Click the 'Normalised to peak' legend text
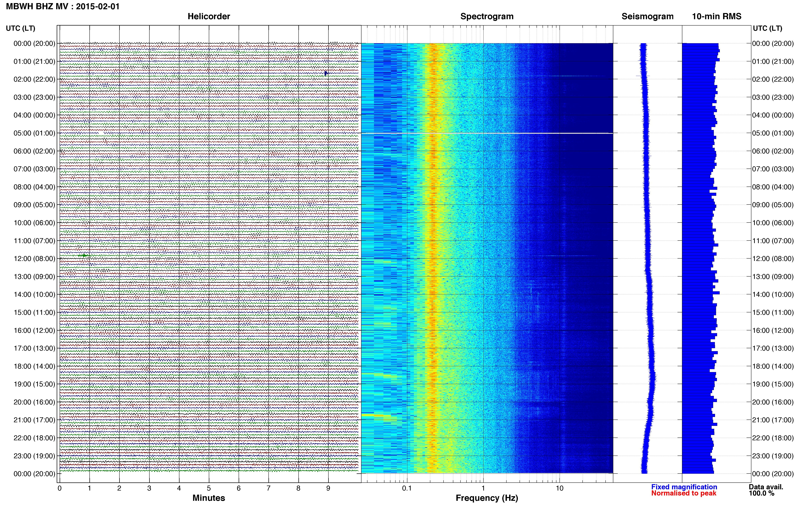 (x=684, y=493)
